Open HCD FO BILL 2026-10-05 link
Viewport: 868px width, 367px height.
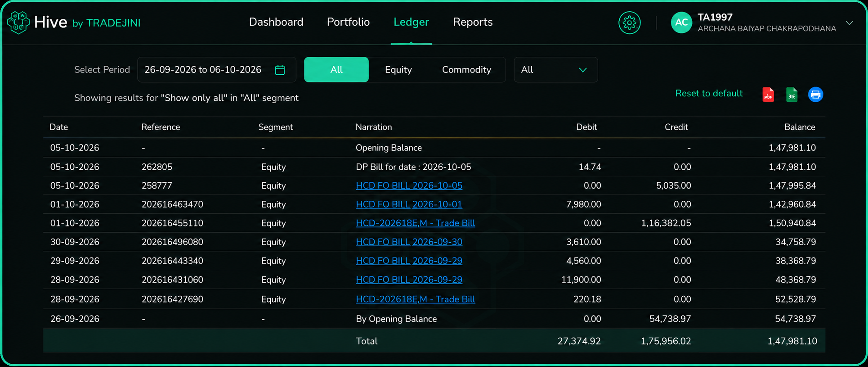coord(409,186)
